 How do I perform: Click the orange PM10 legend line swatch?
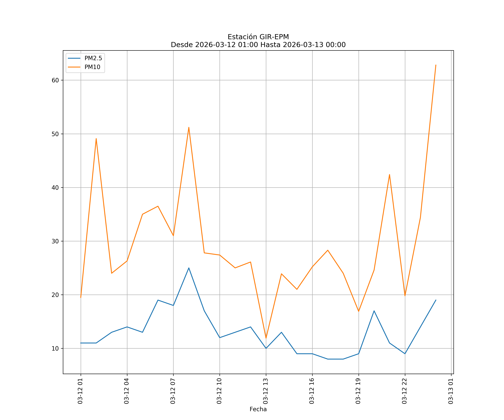(74, 67)
